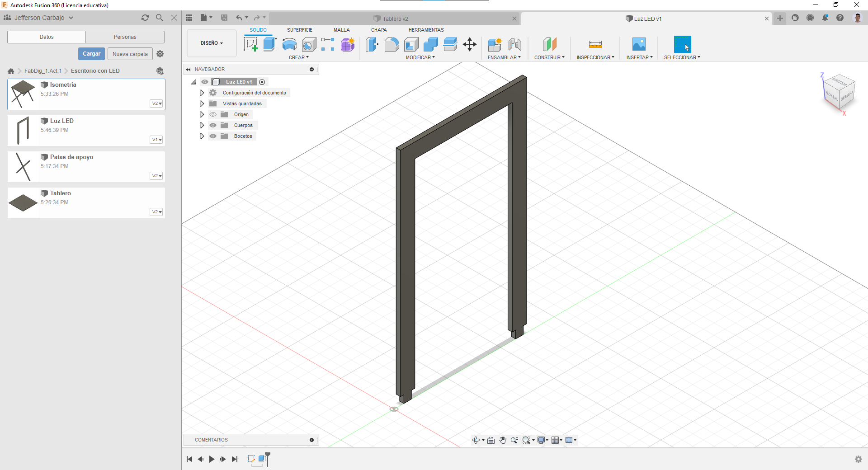Hide the Cuerpos folder
This screenshot has height=470, width=868.
(213, 125)
